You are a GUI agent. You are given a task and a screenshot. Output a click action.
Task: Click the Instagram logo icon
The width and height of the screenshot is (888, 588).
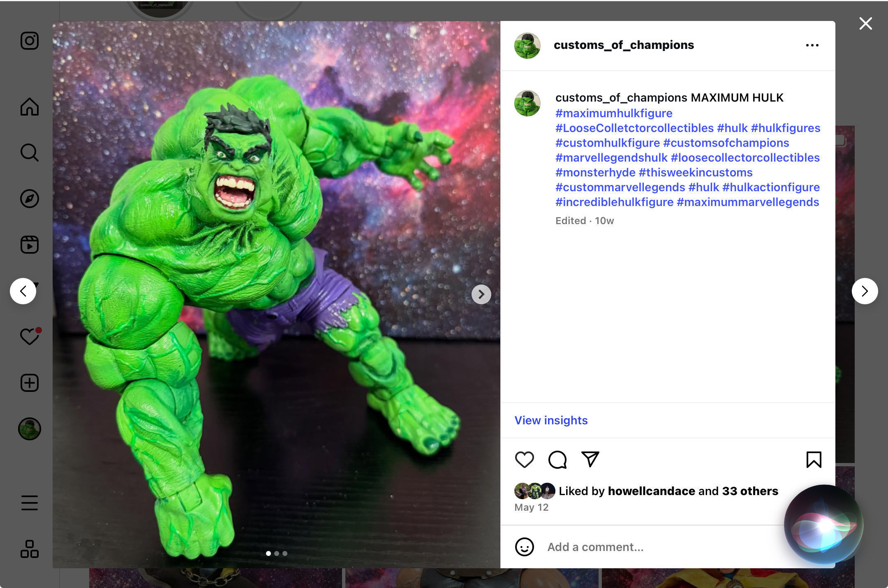click(30, 41)
